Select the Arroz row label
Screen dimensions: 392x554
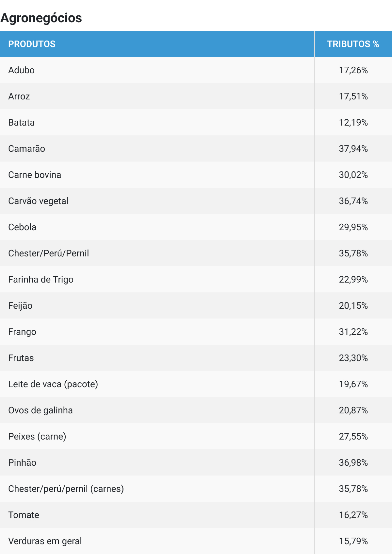pyautogui.click(x=19, y=96)
